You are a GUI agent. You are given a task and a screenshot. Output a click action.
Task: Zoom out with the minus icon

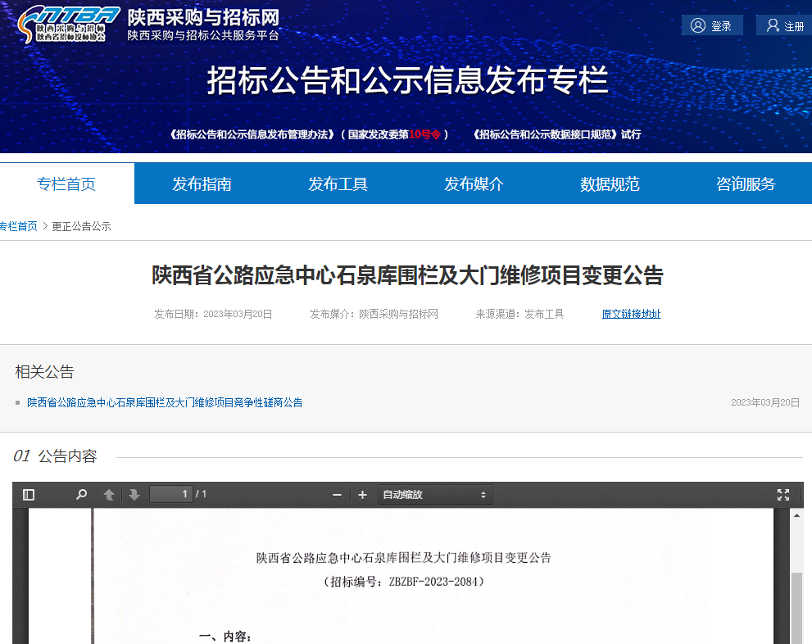point(337,495)
